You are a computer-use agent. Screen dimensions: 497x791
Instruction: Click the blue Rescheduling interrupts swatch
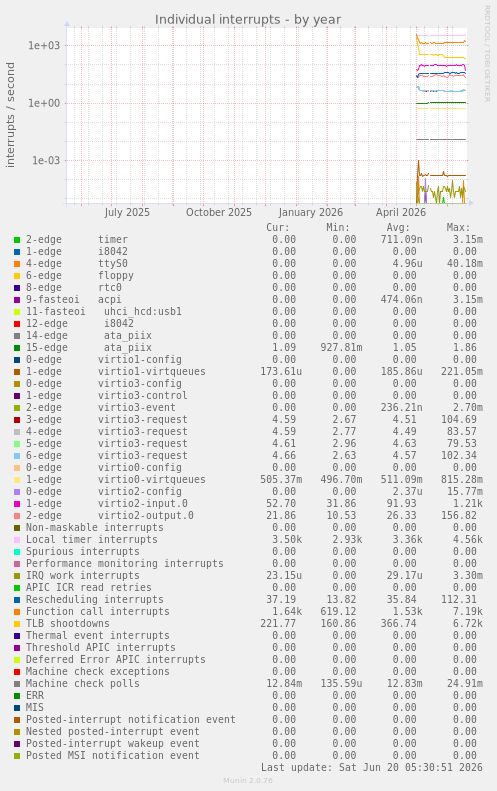[x=17, y=600]
